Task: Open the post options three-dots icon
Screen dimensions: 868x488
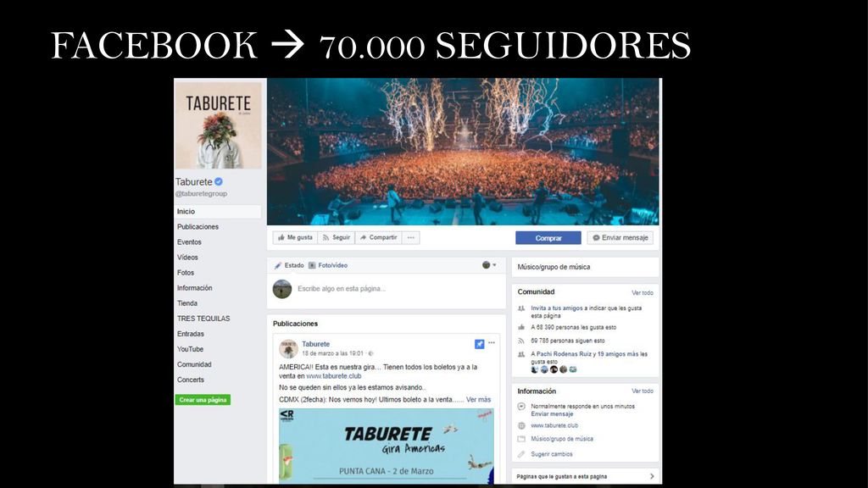Action: click(x=492, y=343)
